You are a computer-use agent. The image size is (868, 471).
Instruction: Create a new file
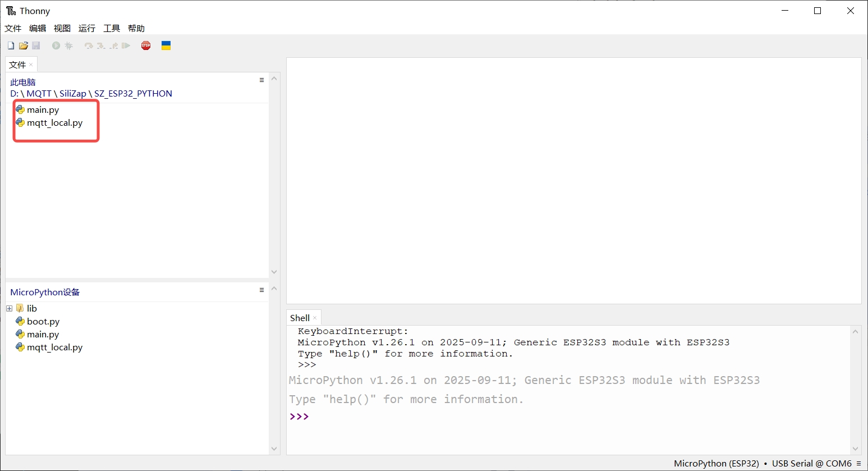pos(10,45)
